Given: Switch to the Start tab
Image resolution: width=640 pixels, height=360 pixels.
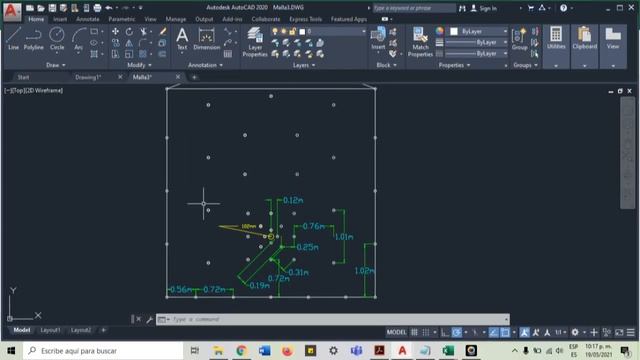Looking at the screenshot, I should coord(23,77).
